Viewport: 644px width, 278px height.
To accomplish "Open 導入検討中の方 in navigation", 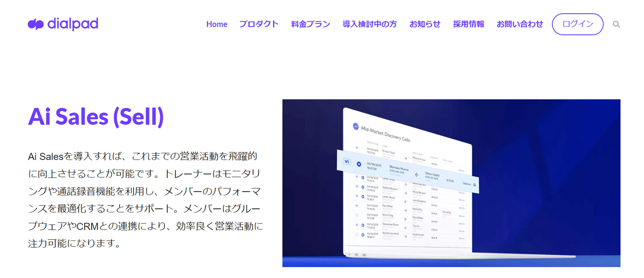I will (370, 24).
